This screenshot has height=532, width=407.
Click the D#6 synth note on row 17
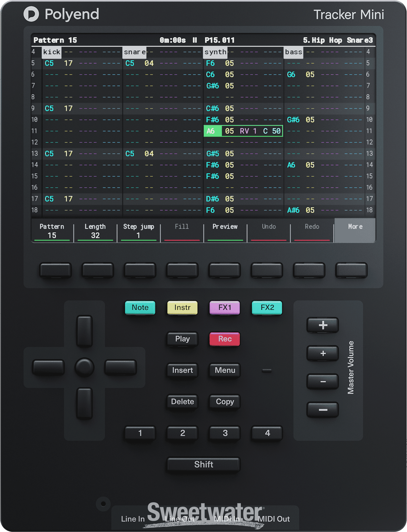[212, 199]
